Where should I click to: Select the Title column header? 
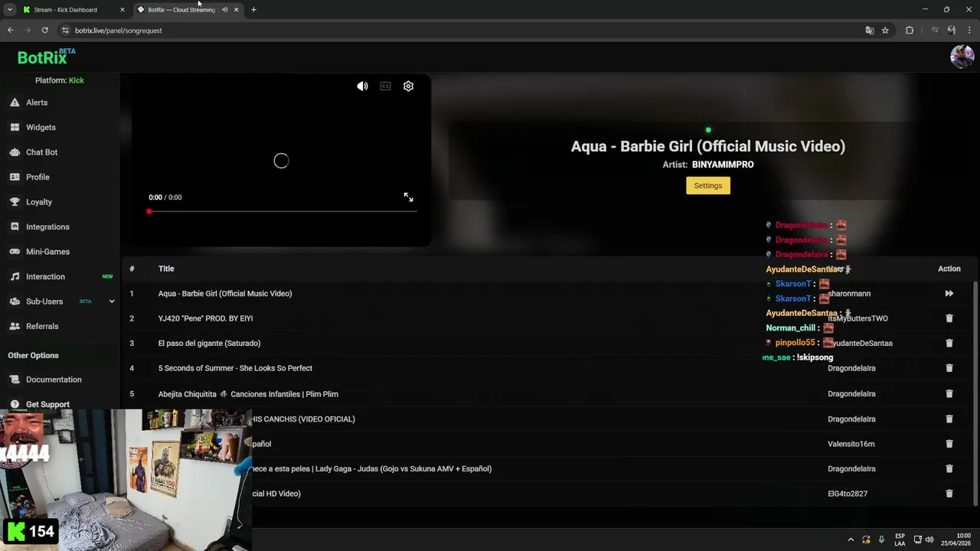[x=166, y=269]
